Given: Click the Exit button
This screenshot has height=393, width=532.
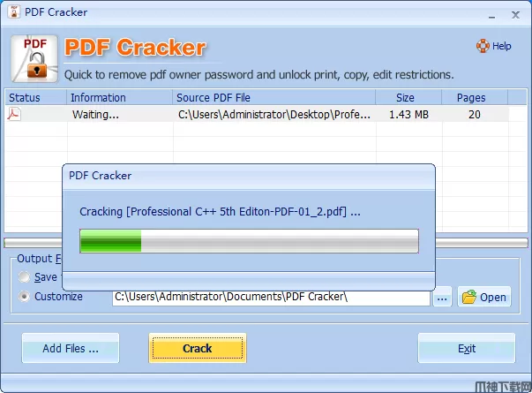Looking at the screenshot, I should [x=467, y=348].
